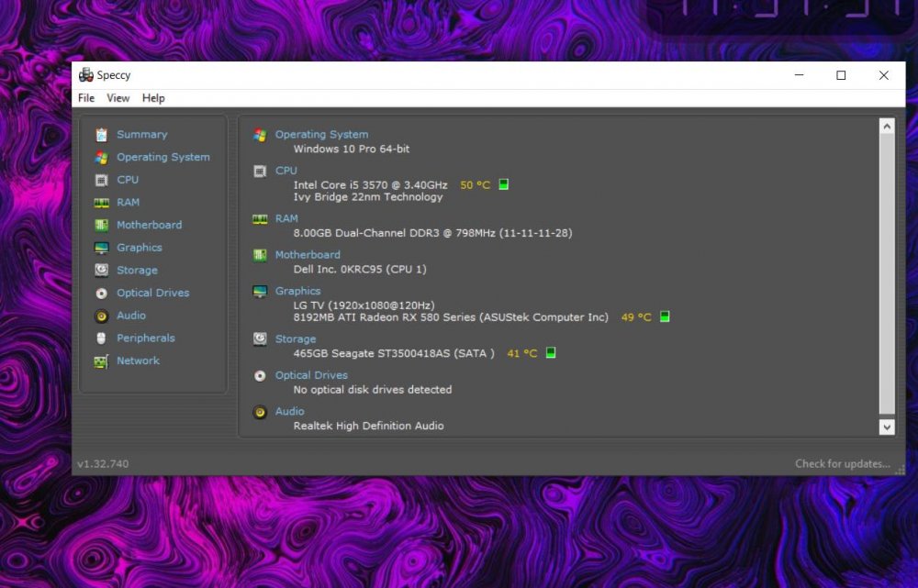Click the version number v1.32.740
The height and width of the screenshot is (588, 918).
tap(103, 464)
